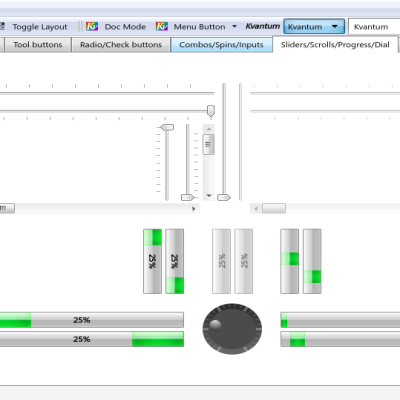Switch to the Tool buttons tab

38,45
